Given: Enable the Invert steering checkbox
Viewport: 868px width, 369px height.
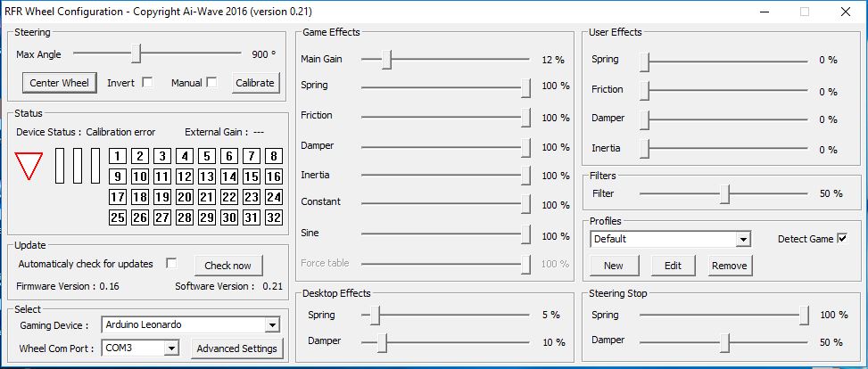Looking at the screenshot, I should (148, 83).
